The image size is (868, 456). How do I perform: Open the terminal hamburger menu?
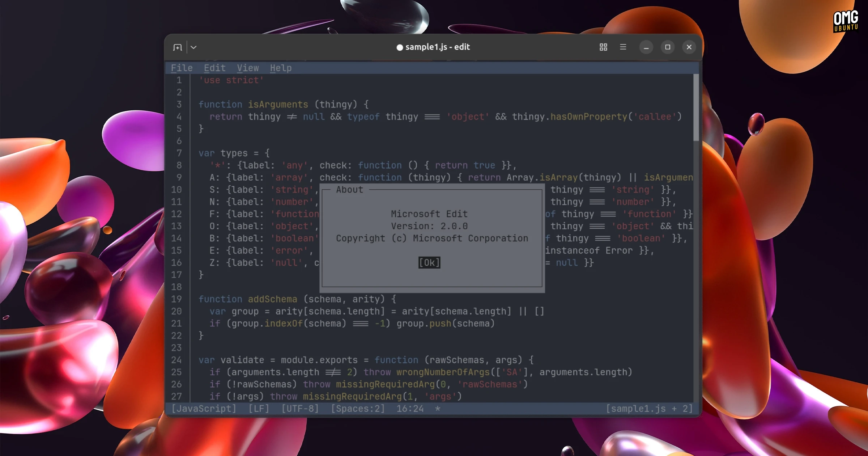pos(623,47)
